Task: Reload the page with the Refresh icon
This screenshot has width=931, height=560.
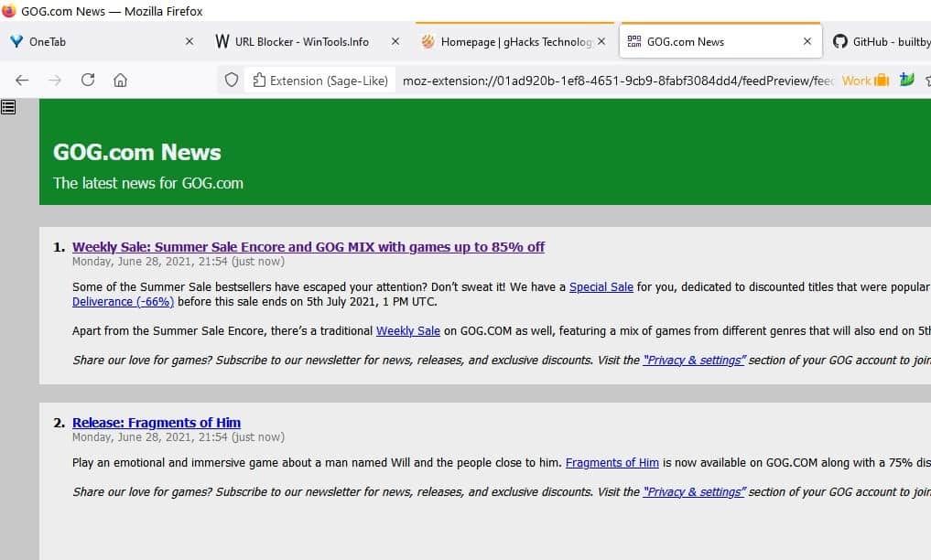Action: click(x=88, y=80)
